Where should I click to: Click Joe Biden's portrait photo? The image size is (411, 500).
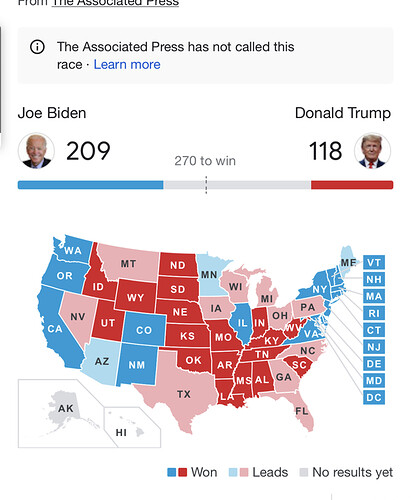pyautogui.click(x=36, y=150)
